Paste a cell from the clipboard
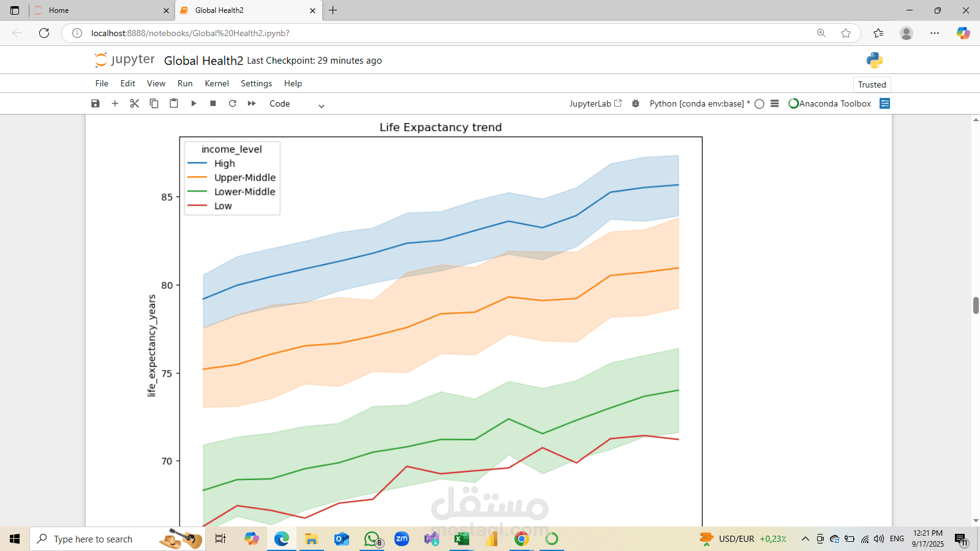Image resolution: width=980 pixels, height=551 pixels. point(174,103)
